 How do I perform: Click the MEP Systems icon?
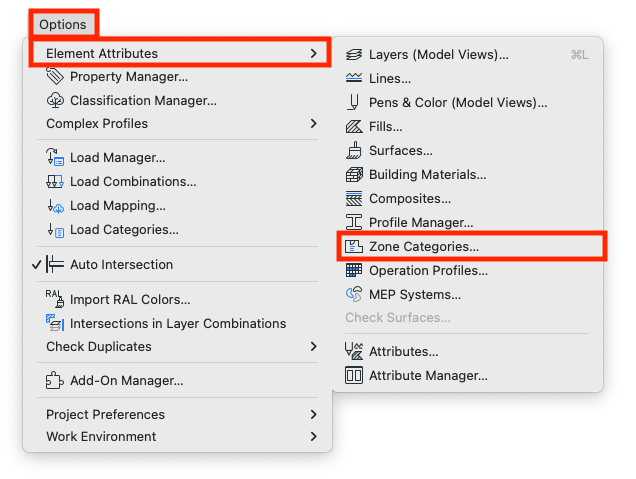point(354,294)
